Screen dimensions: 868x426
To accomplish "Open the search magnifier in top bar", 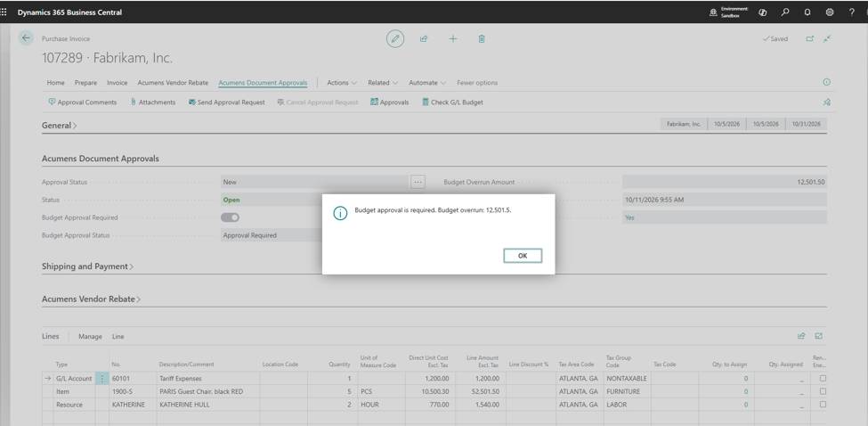I will [785, 12].
